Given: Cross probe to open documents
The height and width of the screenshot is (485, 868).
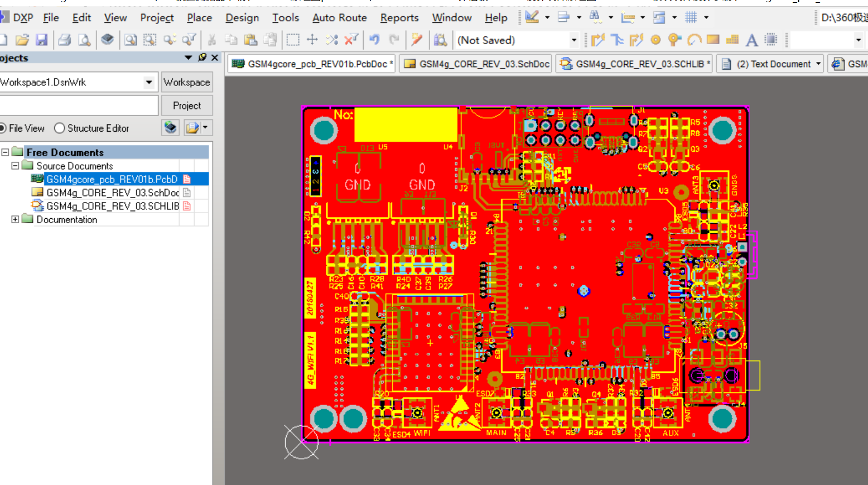Looking at the screenshot, I should coord(417,40).
